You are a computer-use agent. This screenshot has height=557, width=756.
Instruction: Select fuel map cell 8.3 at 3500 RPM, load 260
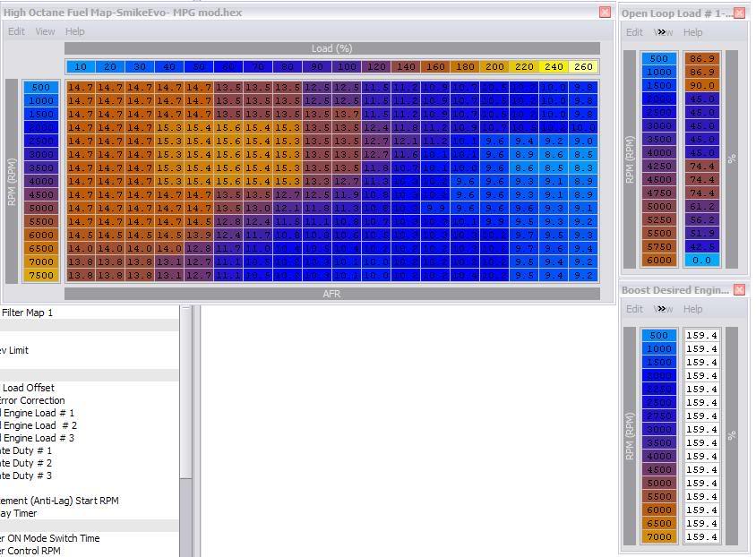point(583,167)
